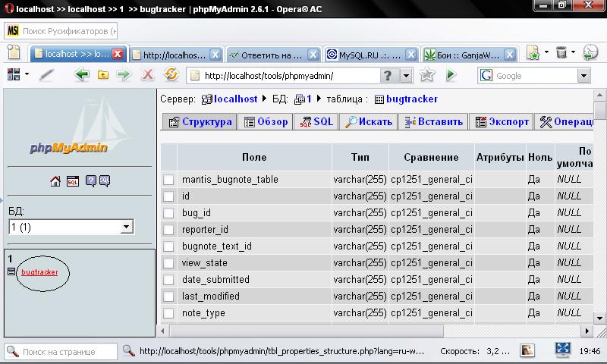Open the panel grid icon
The width and height of the screenshot is (607, 364).
point(14,74)
